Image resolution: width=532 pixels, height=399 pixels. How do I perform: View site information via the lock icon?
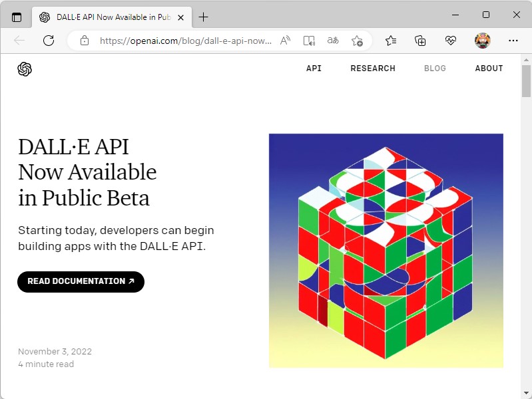(84, 41)
